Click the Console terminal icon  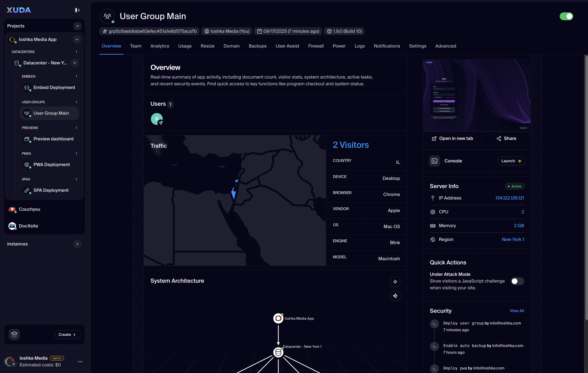tap(434, 161)
